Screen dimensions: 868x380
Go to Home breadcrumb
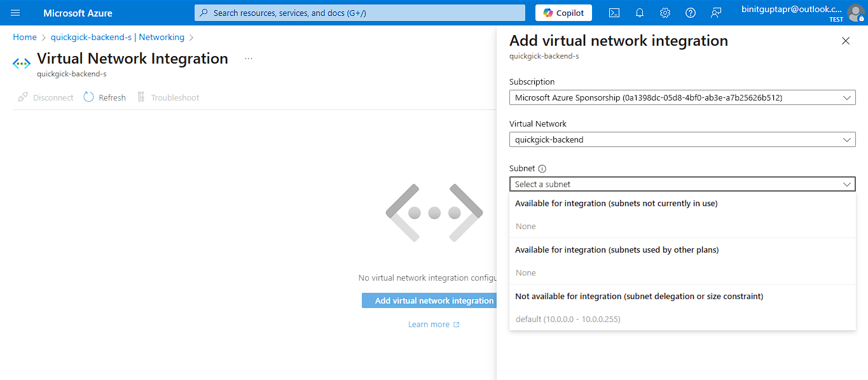[25, 38]
